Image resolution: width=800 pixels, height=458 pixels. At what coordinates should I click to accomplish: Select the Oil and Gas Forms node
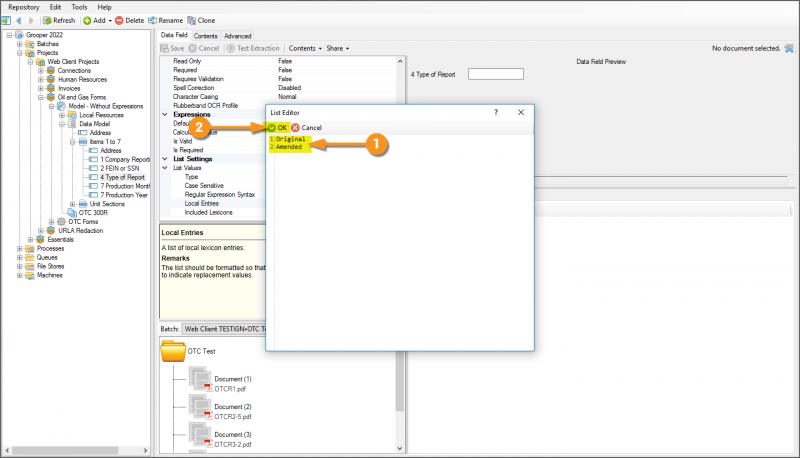pos(82,97)
